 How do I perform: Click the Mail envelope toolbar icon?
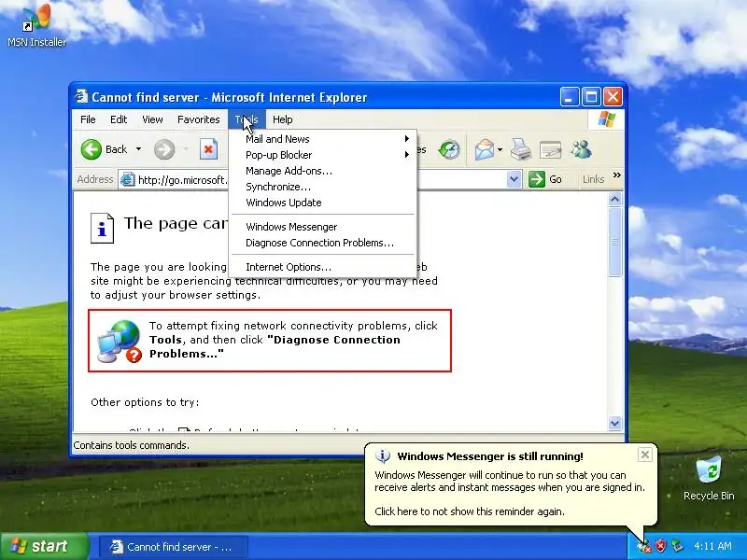pyautogui.click(x=484, y=149)
